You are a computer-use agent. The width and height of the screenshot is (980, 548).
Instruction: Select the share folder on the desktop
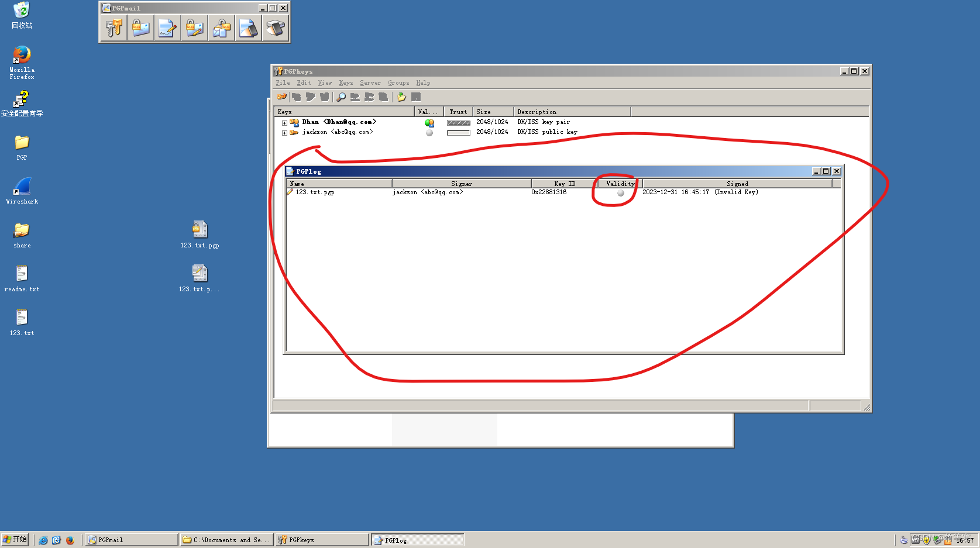pos(22,235)
